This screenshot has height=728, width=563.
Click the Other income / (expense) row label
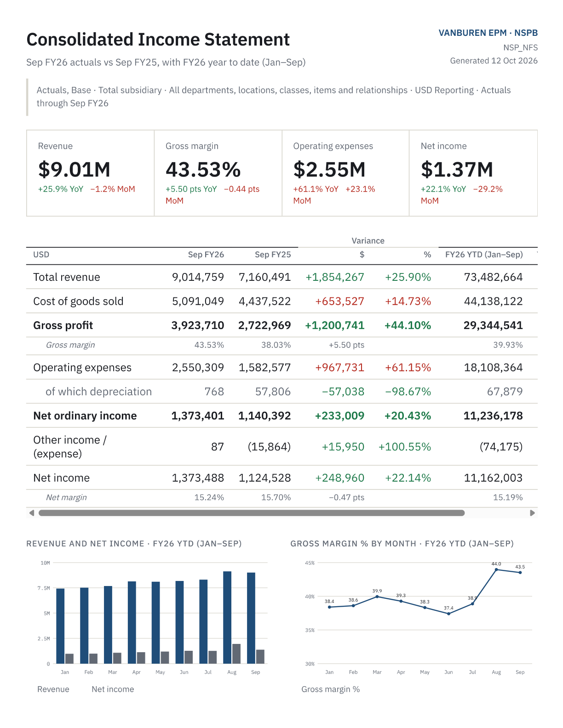click(70, 447)
